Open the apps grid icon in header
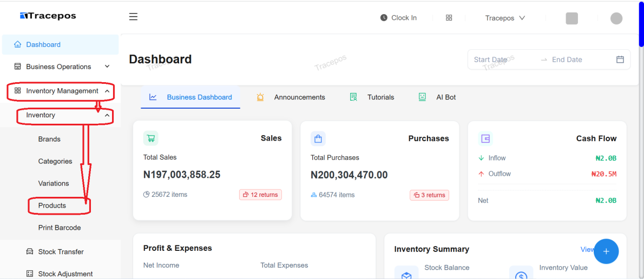The width and height of the screenshot is (644, 279). click(x=449, y=18)
